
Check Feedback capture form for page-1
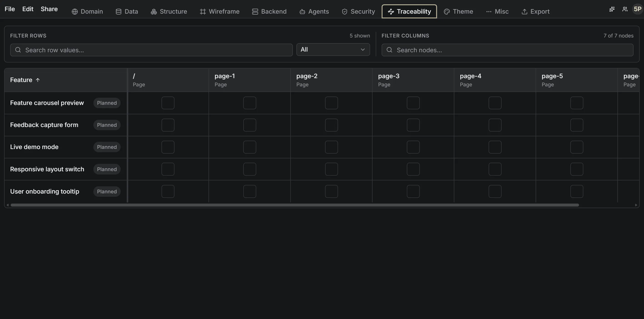249,125
